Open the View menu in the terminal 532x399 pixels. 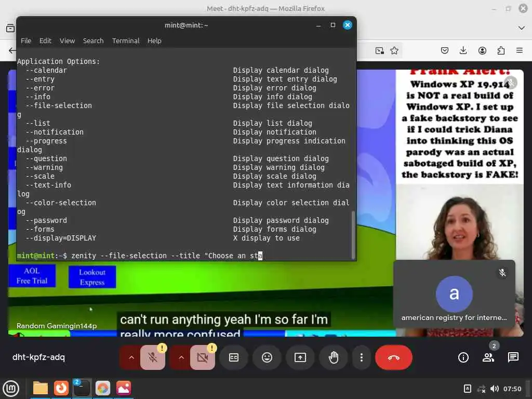point(67,41)
